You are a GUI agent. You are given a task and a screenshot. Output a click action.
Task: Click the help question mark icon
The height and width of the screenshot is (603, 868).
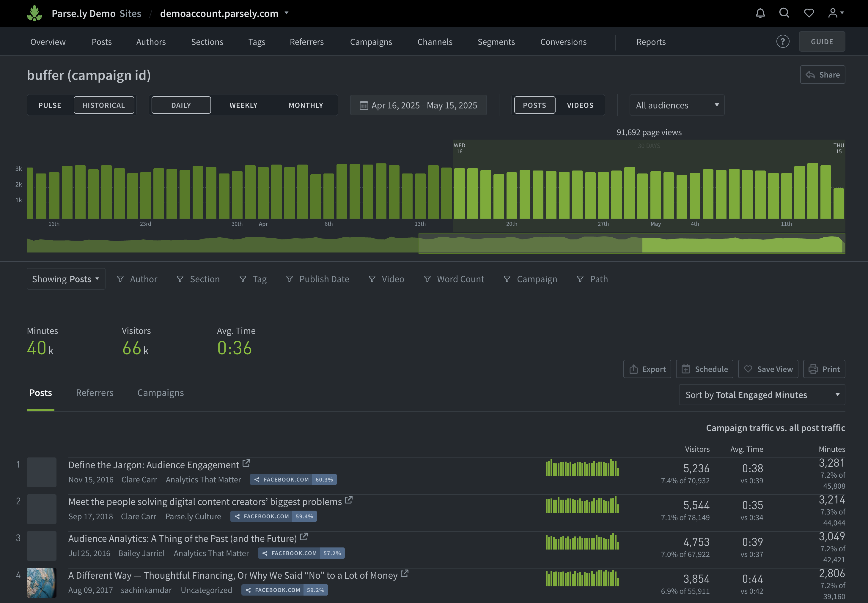(783, 42)
